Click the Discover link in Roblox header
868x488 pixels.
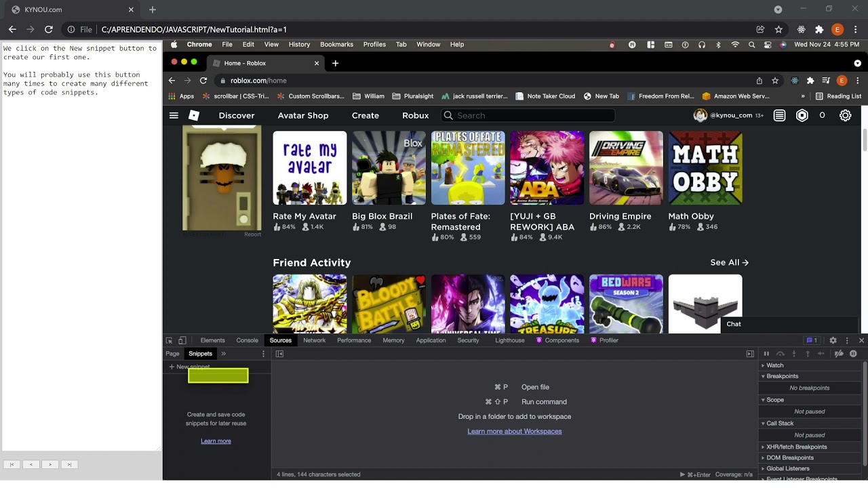coord(237,115)
